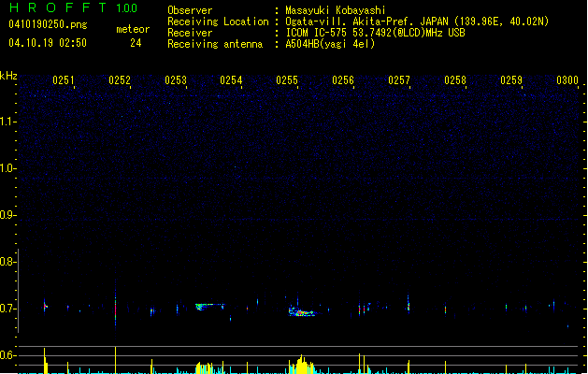The height and width of the screenshot is (374, 588).
Task: Click the 0253 time marker
Action: point(176,80)
